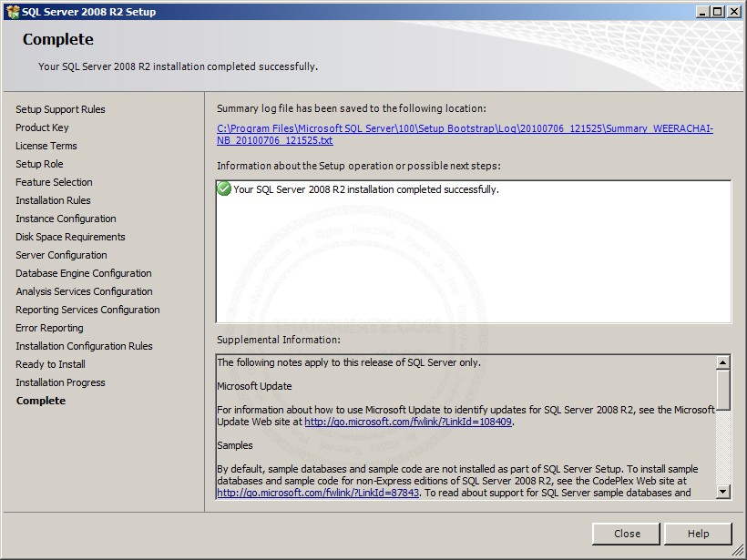The height and width of the screenshot is (560, 747).
Task: Select Setup Role step
Action: (x=39, y=164)
